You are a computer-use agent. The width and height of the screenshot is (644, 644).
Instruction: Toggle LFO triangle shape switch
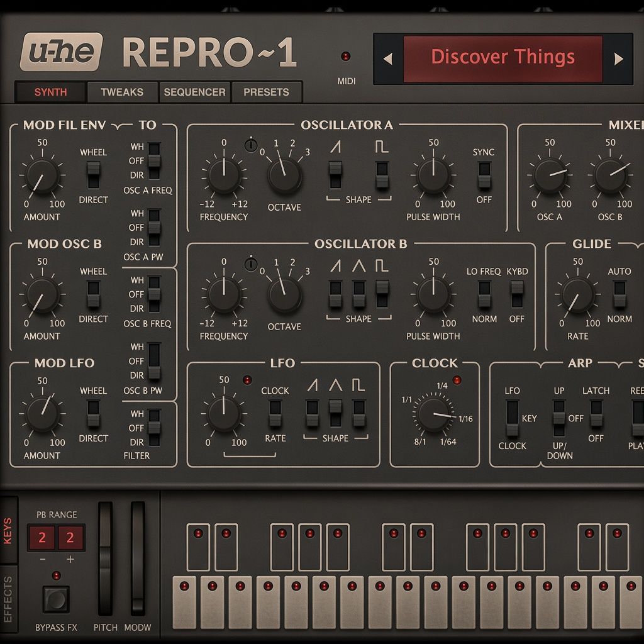pos(335,413)
